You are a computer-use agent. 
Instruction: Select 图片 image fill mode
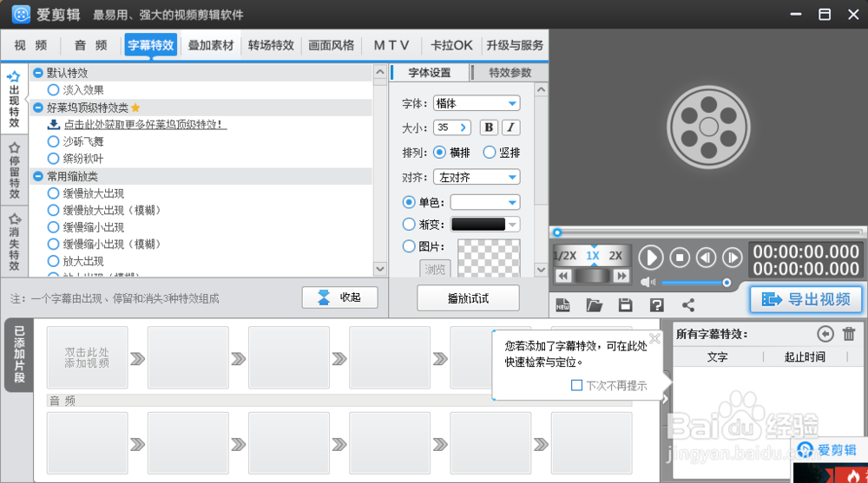[409, 246]
